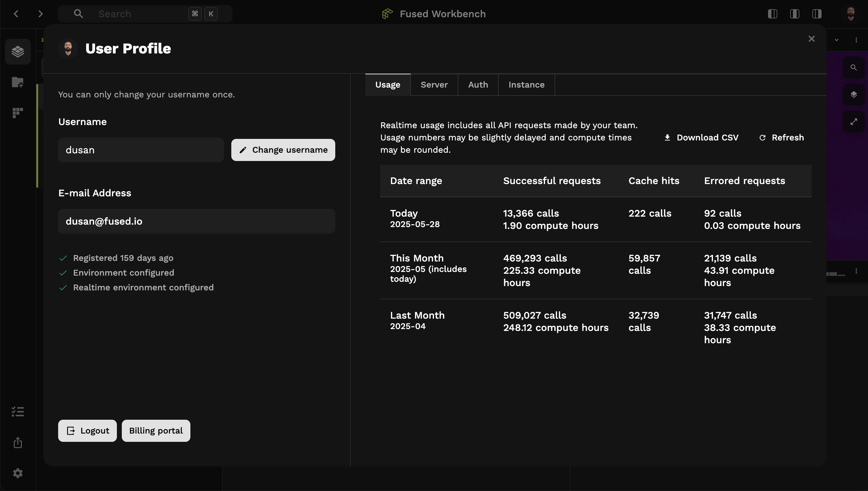The width and height of the screenshot is (868, 491).
Task: Open the settings gear icon
Action: coord(18,473)
